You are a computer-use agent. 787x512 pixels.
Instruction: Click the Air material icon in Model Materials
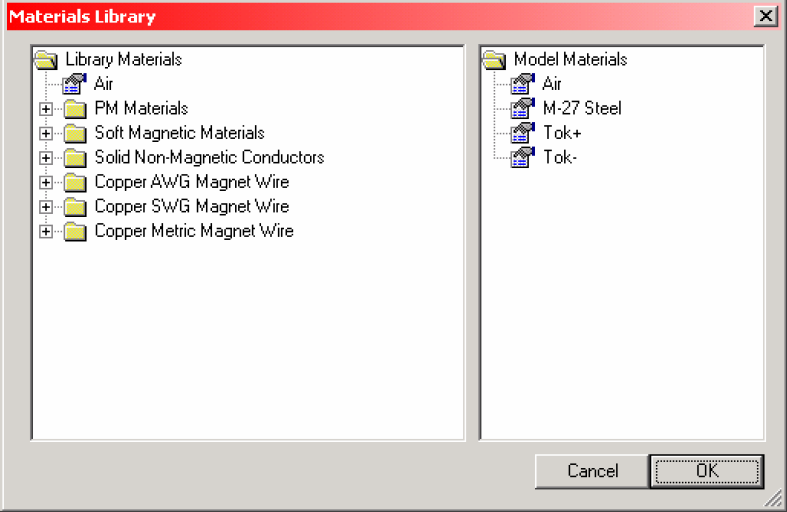pyautogui.click(x=522, y=84)
